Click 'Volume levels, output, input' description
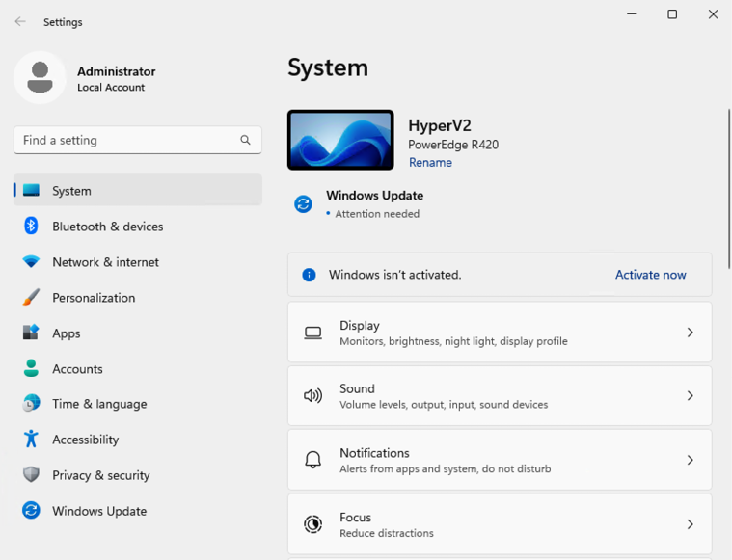 click(x=444, y=405)
